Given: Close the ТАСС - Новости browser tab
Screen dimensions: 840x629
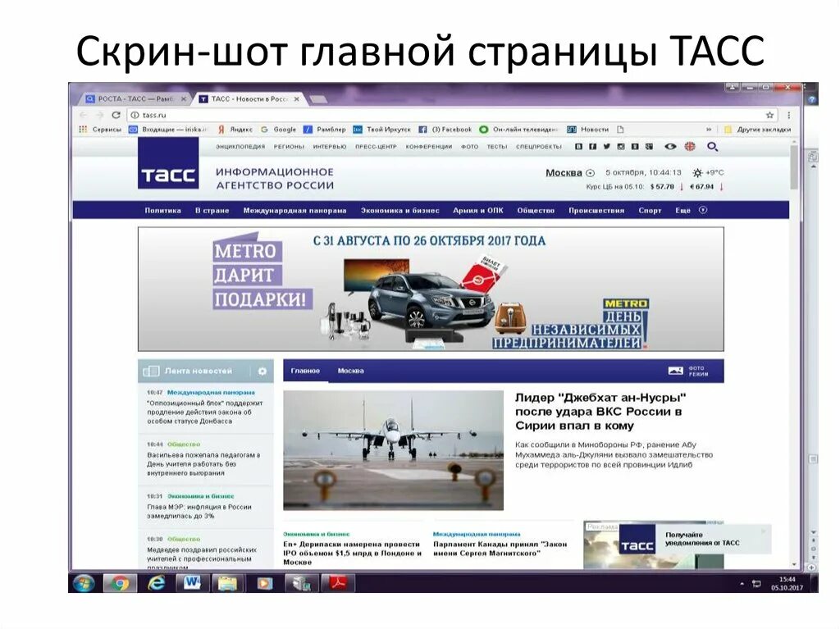Looking at the screenshot, I should (x=296, y=99).
